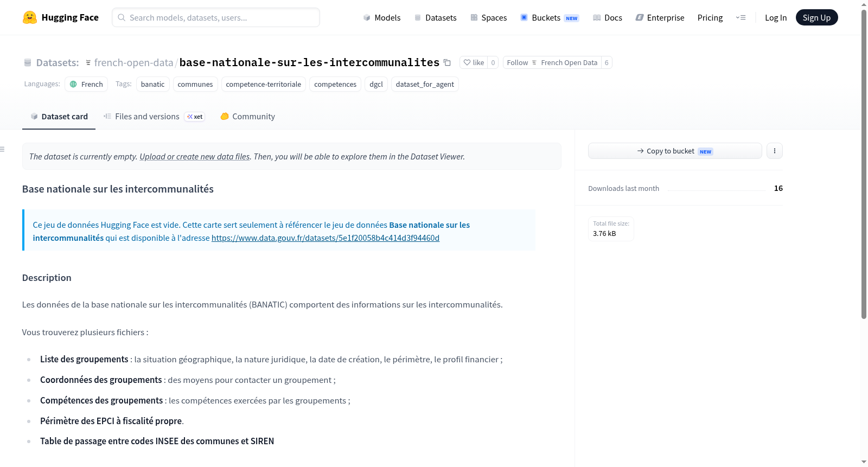The image size is (868, 467).
Task: Like the dataset with the heart button
Action: click(x=474, y=62)
